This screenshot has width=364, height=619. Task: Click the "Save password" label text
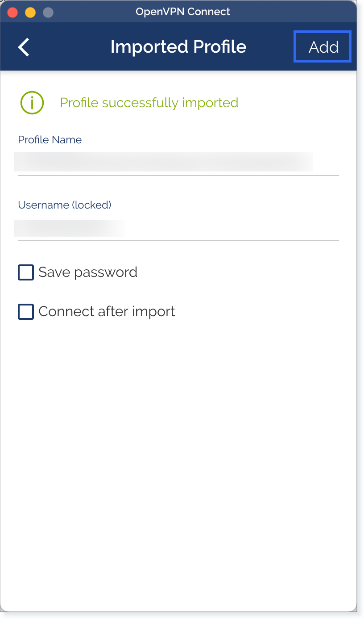(88, 272)
